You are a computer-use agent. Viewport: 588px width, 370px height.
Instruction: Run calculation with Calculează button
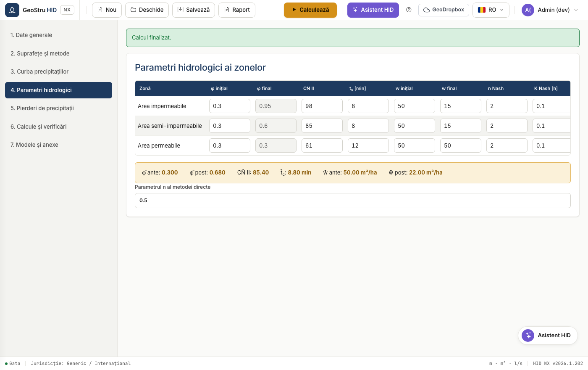[310, 10]
